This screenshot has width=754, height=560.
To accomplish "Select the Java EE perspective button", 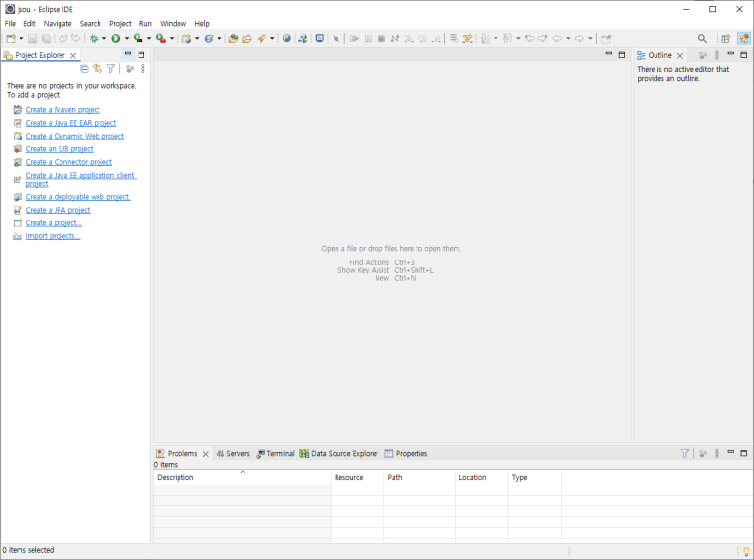I will (x=744, y=38).
